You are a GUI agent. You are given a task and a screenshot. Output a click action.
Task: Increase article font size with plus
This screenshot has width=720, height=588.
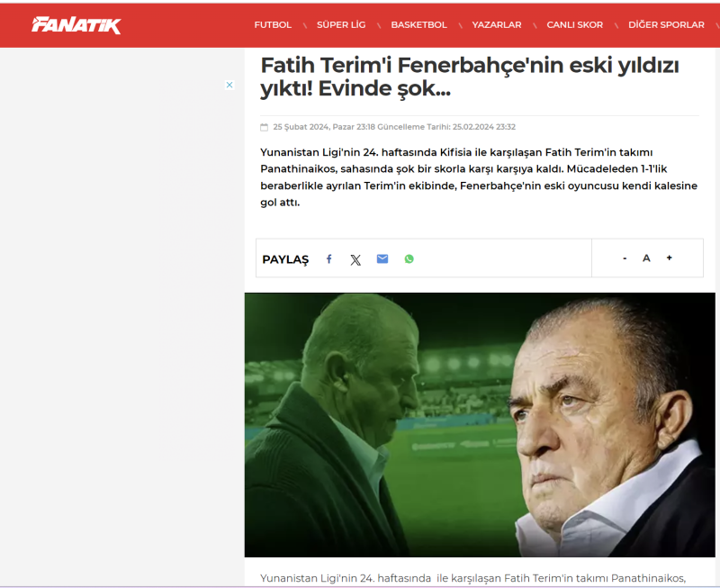coord(669,258)
